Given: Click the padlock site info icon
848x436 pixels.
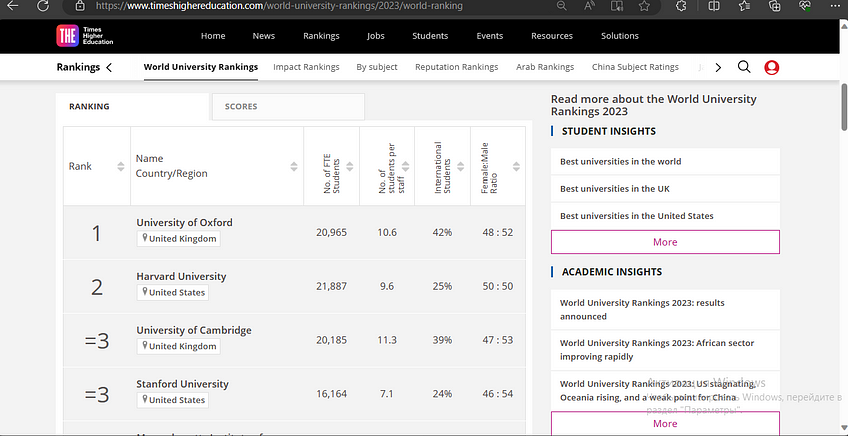Looking at the screenshot, I should coord(80,5).
